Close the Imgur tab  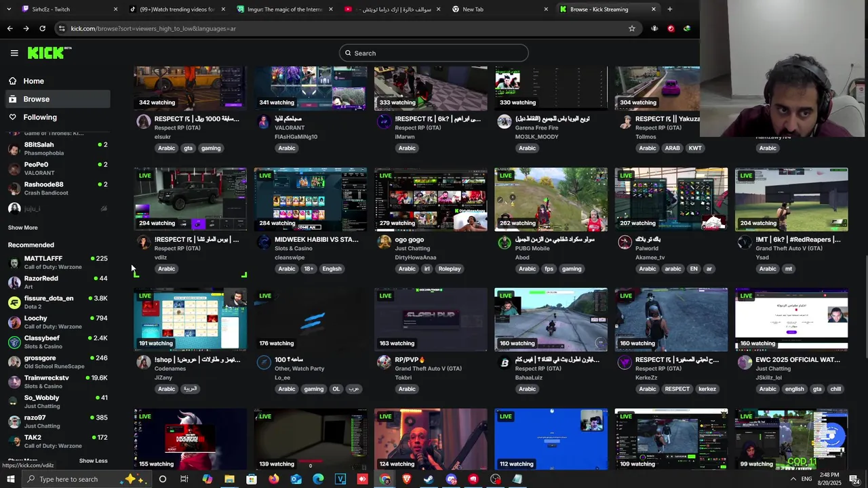(x=331, y=9)
